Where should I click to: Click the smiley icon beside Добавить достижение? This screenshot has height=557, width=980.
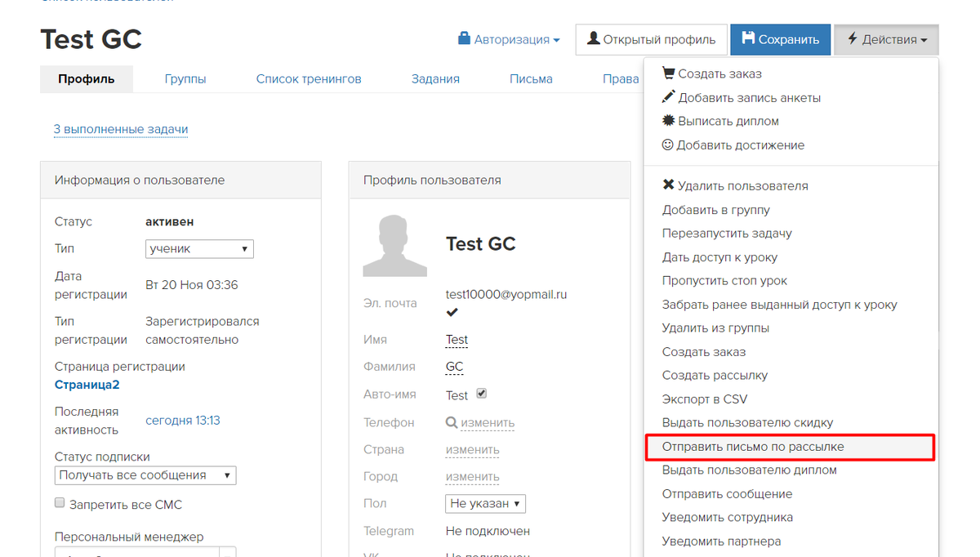(x=668, y=145)
